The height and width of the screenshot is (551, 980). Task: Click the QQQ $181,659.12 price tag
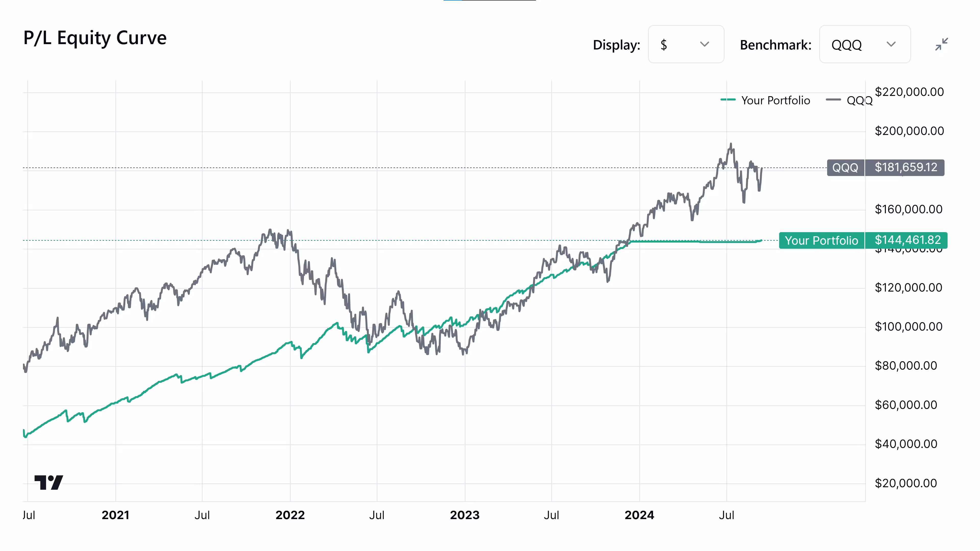[905, 167]
